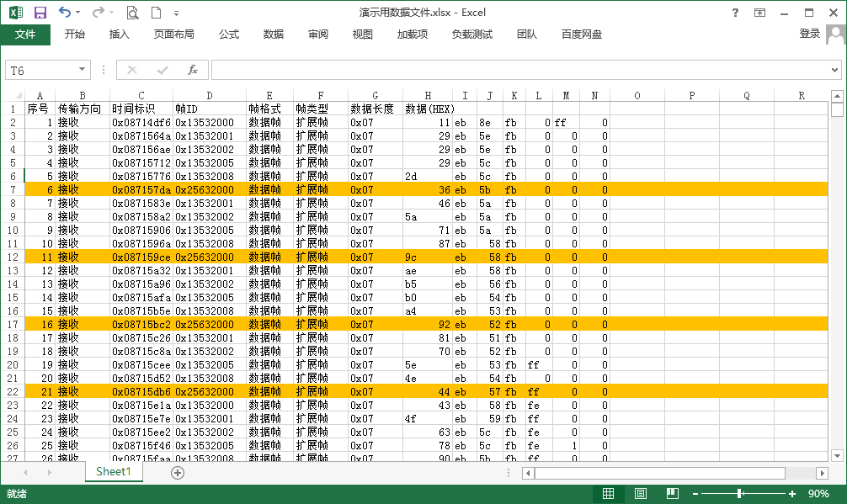847x504 pixels.
Task: Redo the last undone action
Action: pyautogui.click(x=98, y=12)
